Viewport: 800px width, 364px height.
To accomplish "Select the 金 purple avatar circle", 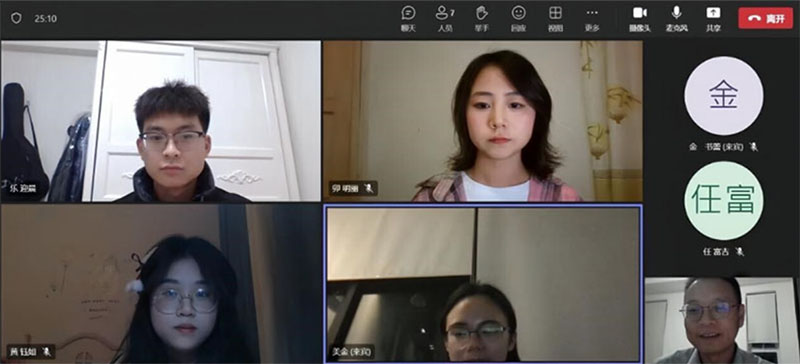I will [723, 95].
